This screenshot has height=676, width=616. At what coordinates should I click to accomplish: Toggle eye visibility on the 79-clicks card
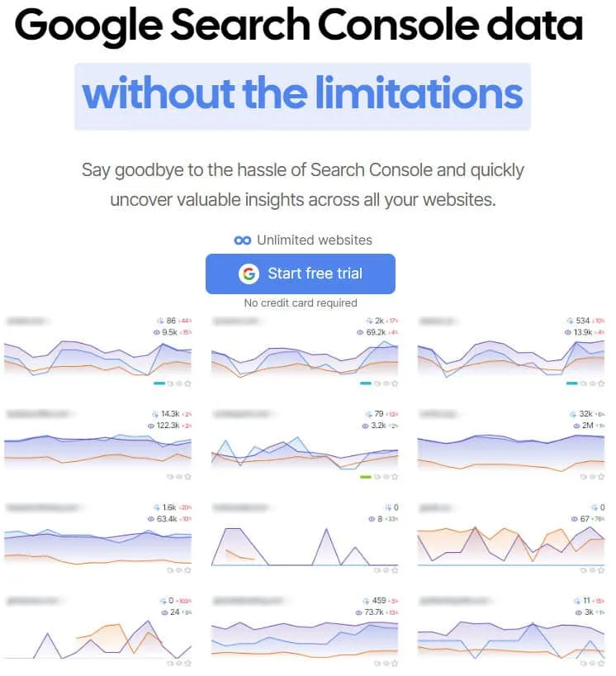[x=386, y=476]
